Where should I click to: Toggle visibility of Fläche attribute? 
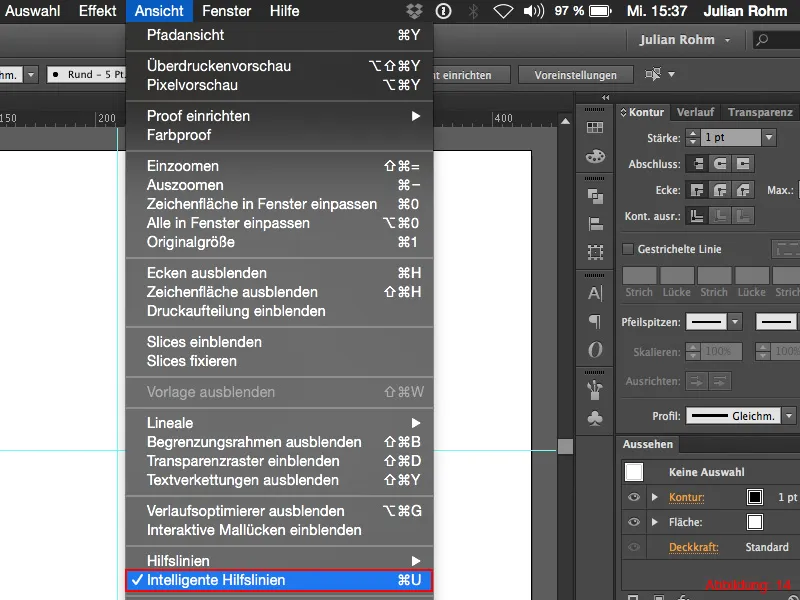[x=634, y=522]
